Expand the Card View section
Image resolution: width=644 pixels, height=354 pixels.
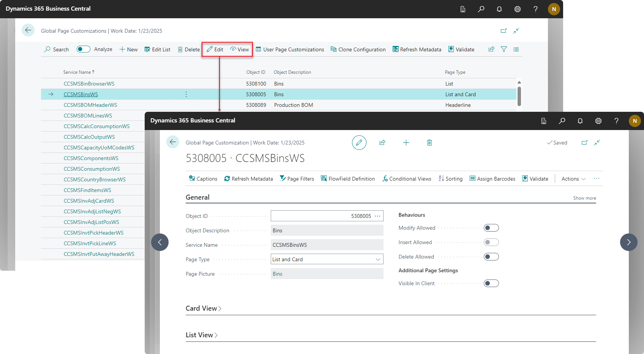(x=203, y=308)
